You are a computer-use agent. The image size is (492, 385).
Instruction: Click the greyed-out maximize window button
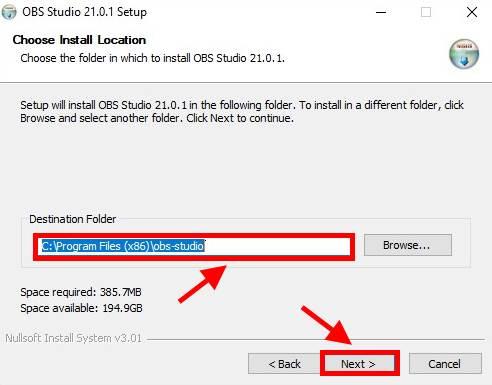(x=426, y=12)
